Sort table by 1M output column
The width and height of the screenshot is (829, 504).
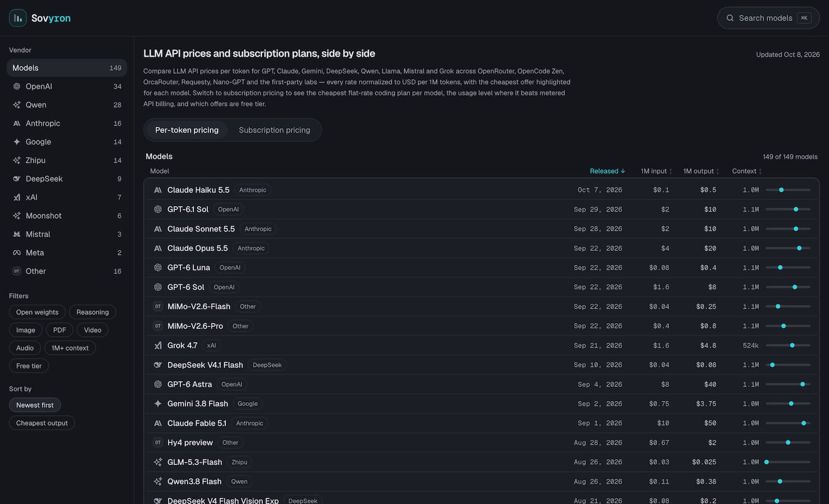pyautogui.click(x=701, y=171)
